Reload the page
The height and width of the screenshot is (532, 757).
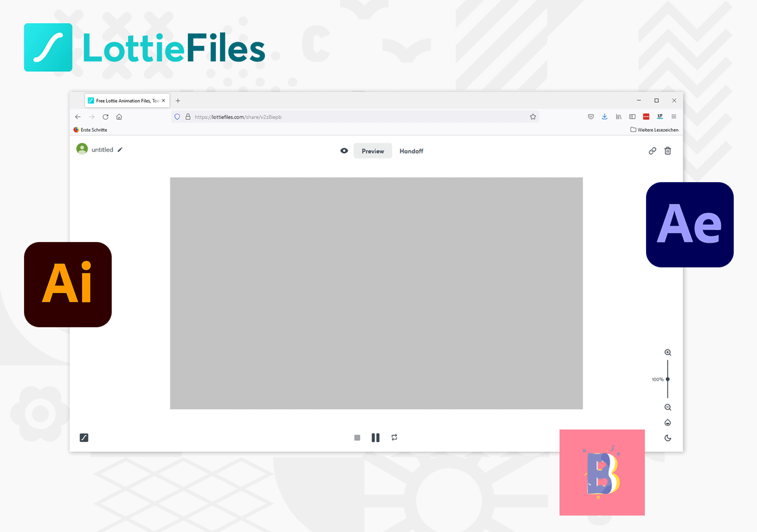(105, 117)
